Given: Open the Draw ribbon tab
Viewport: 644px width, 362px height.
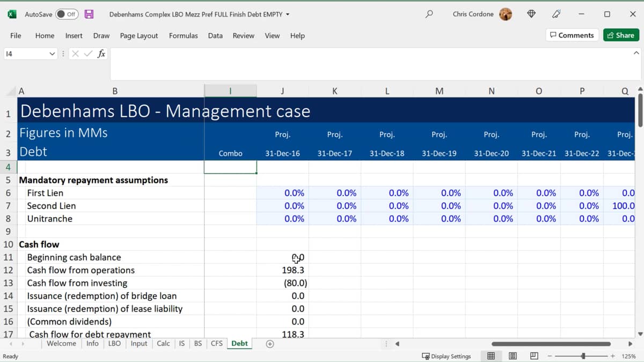Looking at the screenshot, I should 101,35.
